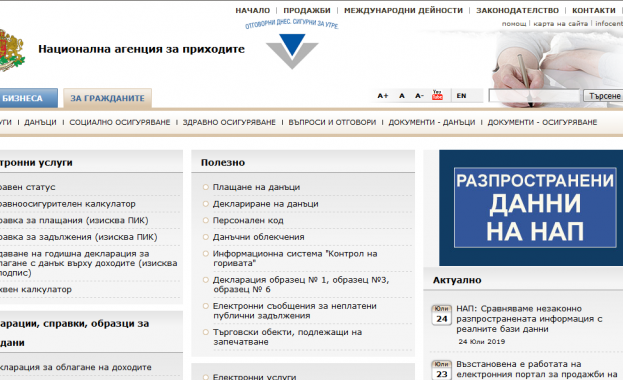Screen dimensions: 623x380
Task: Open Информационна система Контрол на горивата link
Action: 295,258
